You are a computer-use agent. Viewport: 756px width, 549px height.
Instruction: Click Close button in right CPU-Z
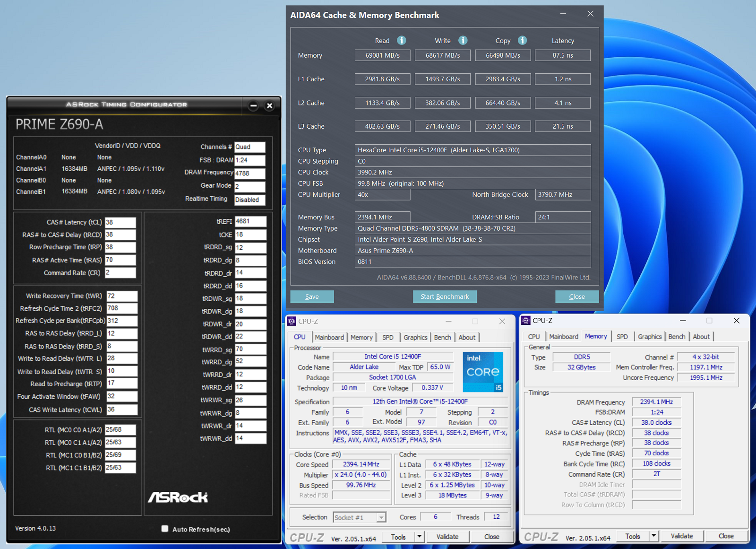click(726, 536)
